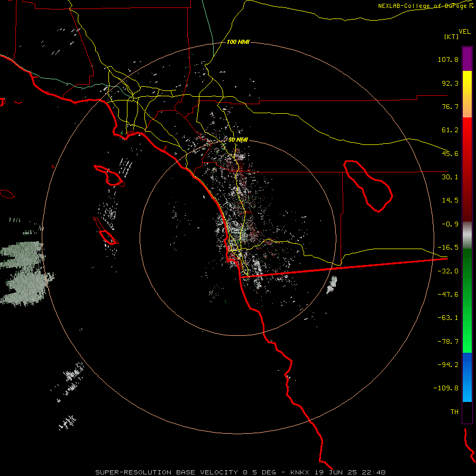
Task: Select the -63.1 scale value
Action: click(448, 318)
